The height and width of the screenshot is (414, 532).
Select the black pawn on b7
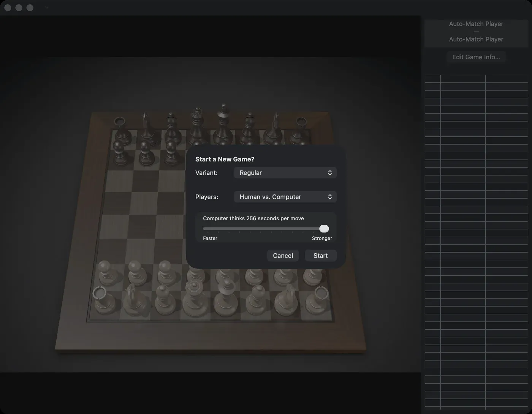pyautogui.click(x=145, y=153)
